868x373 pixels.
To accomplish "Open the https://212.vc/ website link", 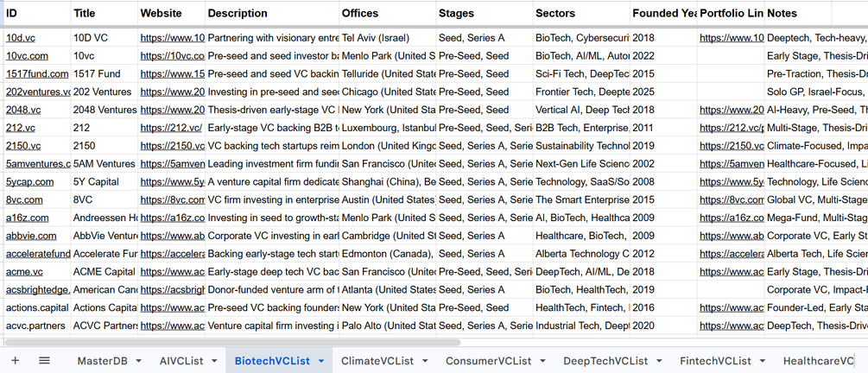I will coord(171,128).
